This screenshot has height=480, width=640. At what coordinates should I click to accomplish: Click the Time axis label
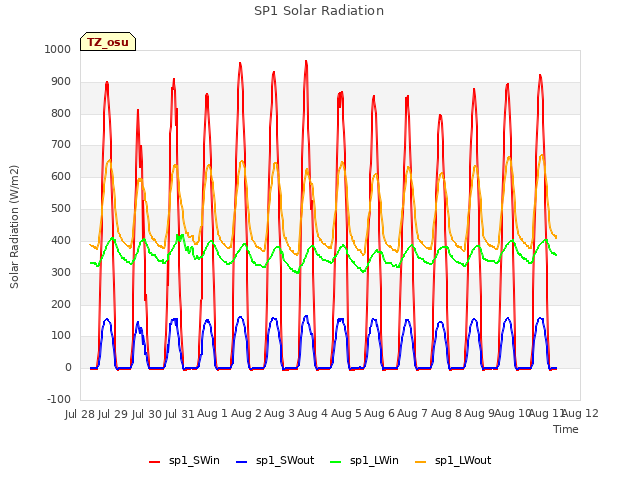click(x=566, y=429)
